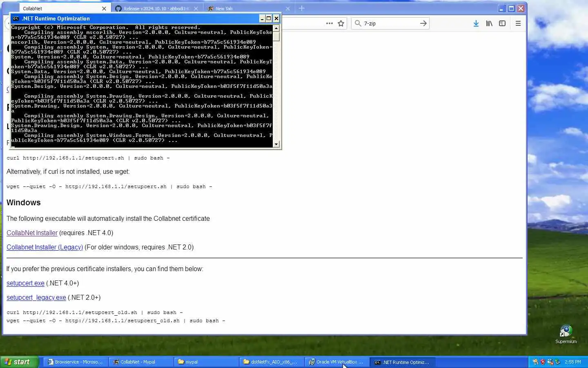588x368 pixels.
Task: Switch to CollabNet - Mypal taskbar button
Action: coord(141,362)
